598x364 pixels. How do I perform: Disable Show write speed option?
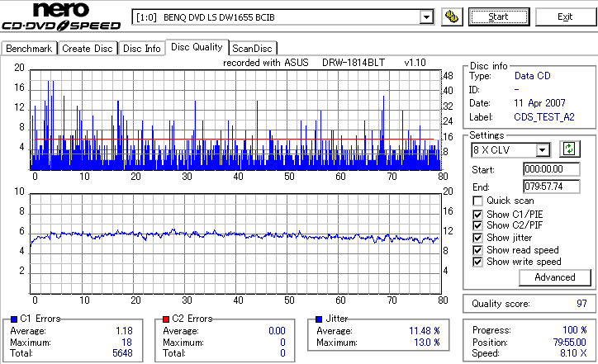click(477, 262)
